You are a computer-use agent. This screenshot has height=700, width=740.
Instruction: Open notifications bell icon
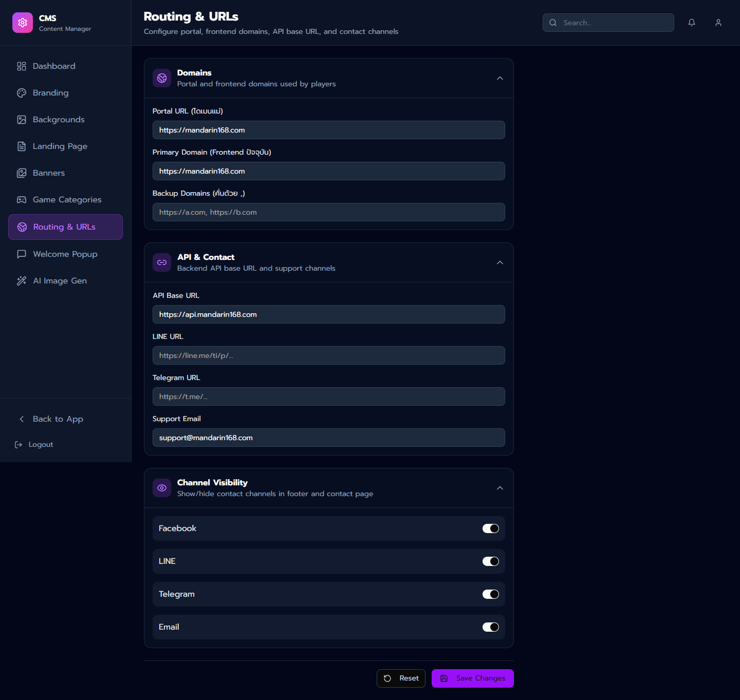pyautogui.click(x=692, y=23)
